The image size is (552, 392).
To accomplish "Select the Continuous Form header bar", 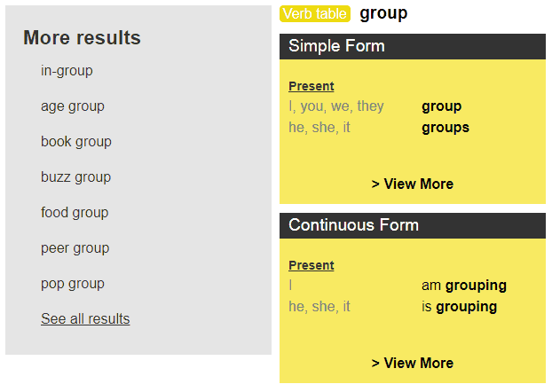I will tap(412, 225).
